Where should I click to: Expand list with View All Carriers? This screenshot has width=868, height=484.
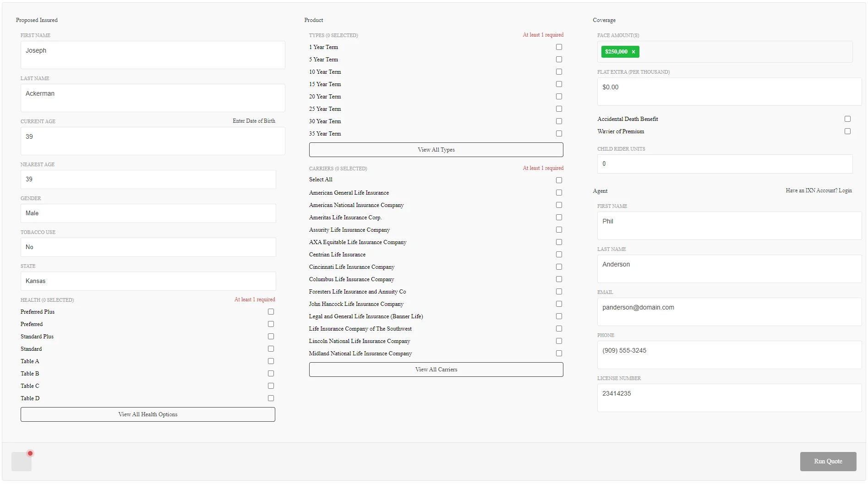436,370
